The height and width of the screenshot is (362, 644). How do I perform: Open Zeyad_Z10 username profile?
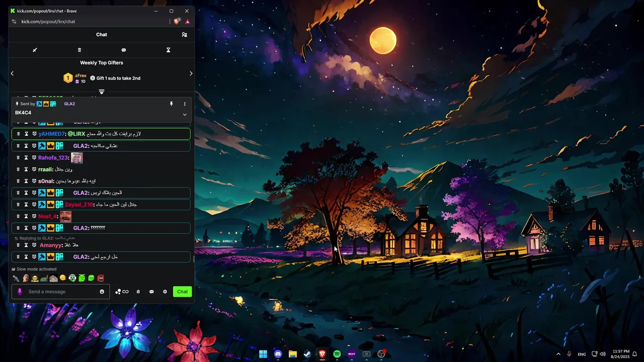[x=79, y=205]
